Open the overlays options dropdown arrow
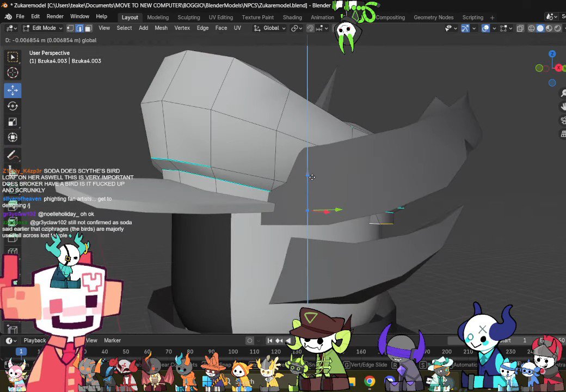This screenshot has width=566, height=392. click(x=494, y=28)
